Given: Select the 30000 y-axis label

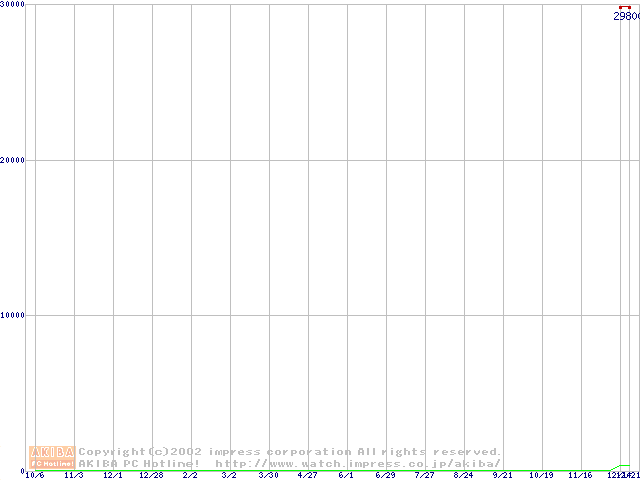Looking at the screenshot, I should [x=13, y=5].
